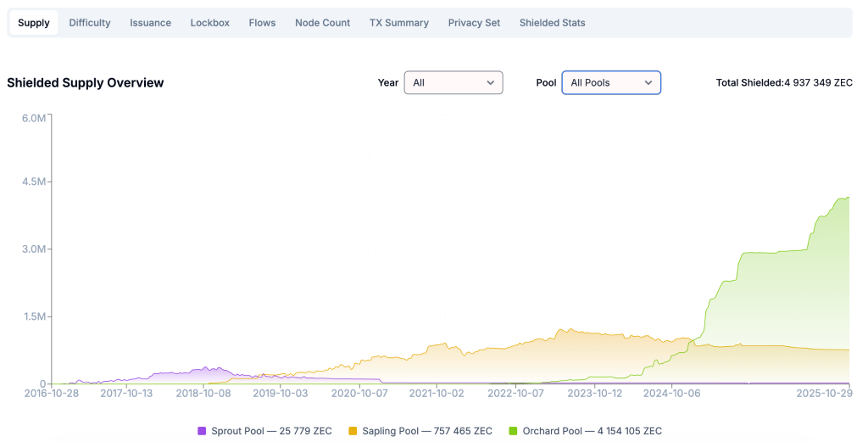Switch to the Difficulty tab
This screenshot has height=442, width=868.
[90, 23]
